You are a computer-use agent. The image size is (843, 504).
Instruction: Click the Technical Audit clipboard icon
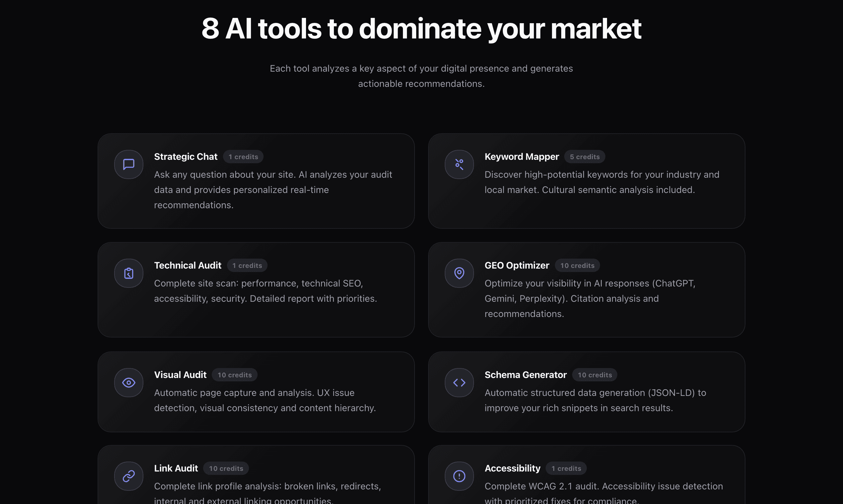[x=128, y=273]
